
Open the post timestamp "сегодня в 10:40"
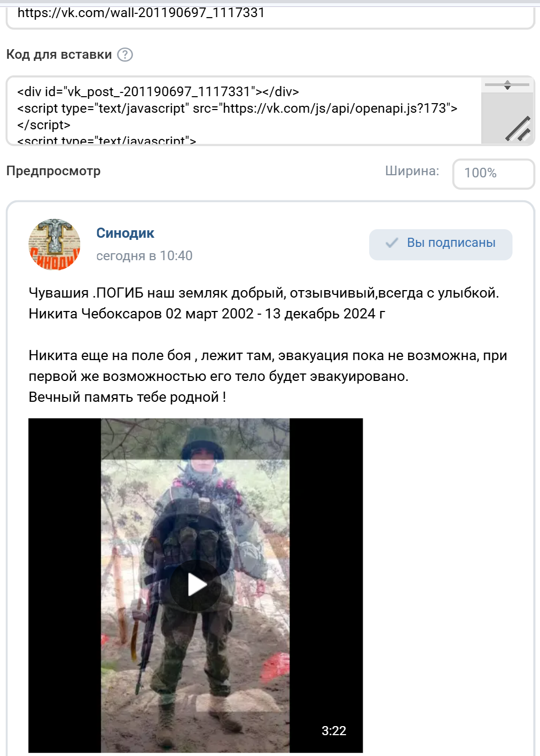point(144,256)
